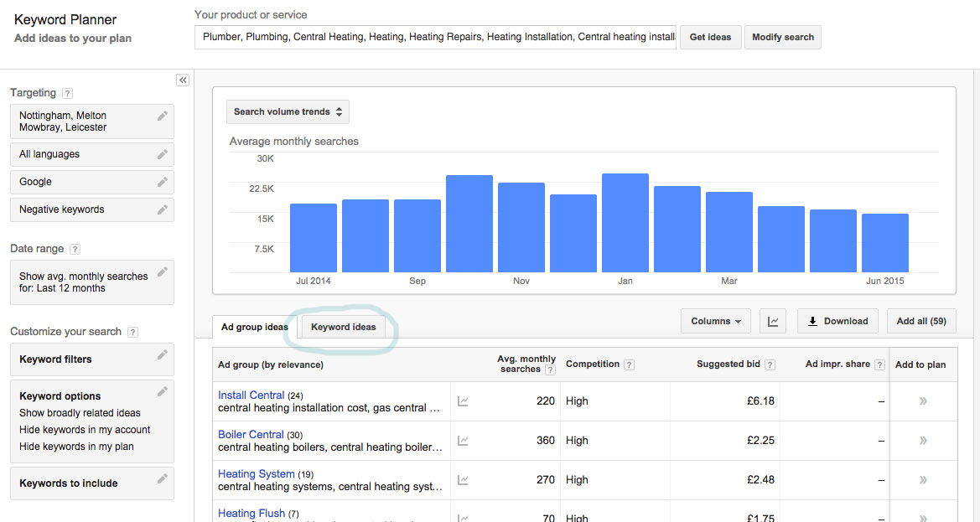Open Heating System ad group link
This screenshot has width=980, height=522.
[257, 473]
